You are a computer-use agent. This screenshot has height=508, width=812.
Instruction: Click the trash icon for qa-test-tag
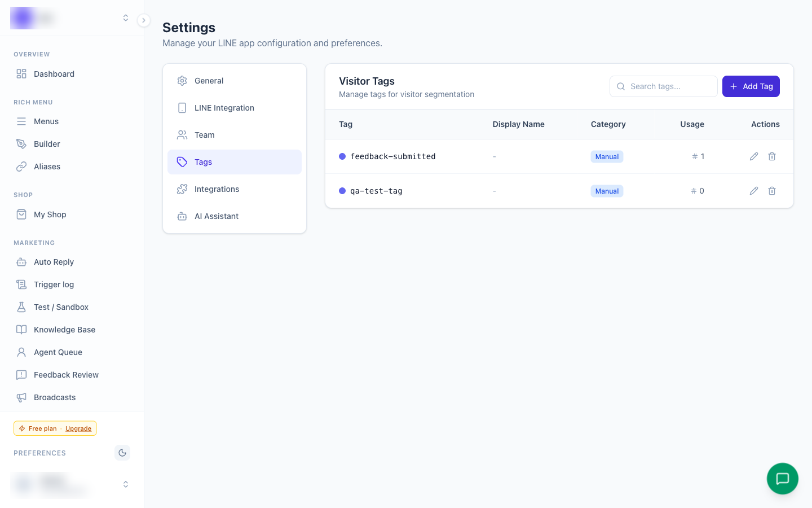coord(772,191)
